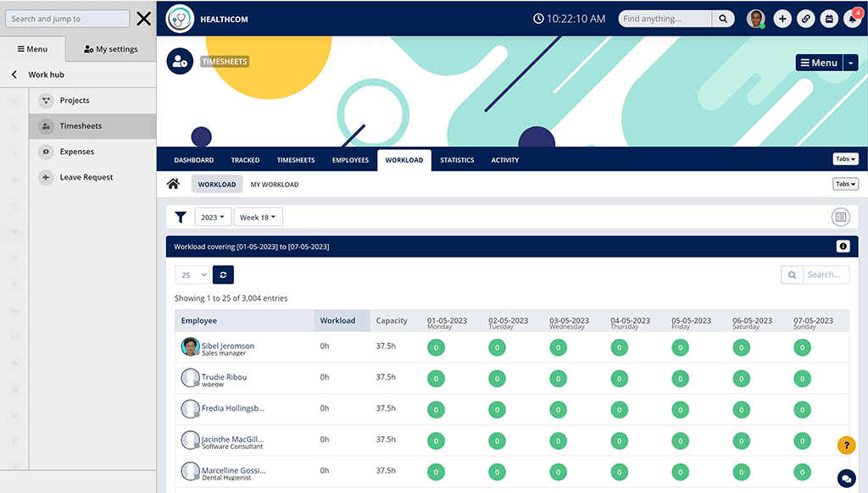This screenshot has width=868, height=493.
Task: Click the link icon in header
Action: click(806, 19)
